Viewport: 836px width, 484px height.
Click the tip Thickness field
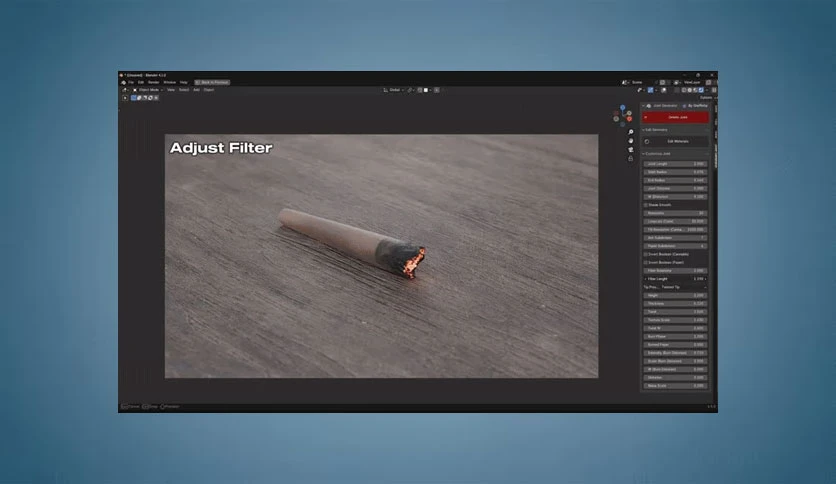(x=675, y=304)
